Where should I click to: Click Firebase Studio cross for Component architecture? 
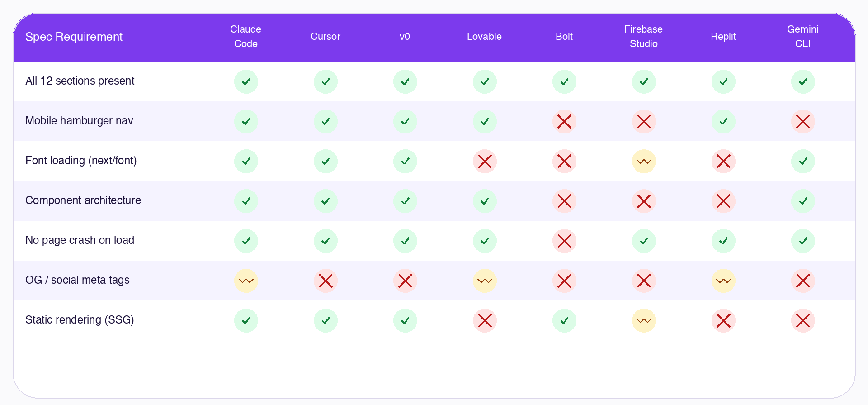pyautogui.click(x=644, y=201)
